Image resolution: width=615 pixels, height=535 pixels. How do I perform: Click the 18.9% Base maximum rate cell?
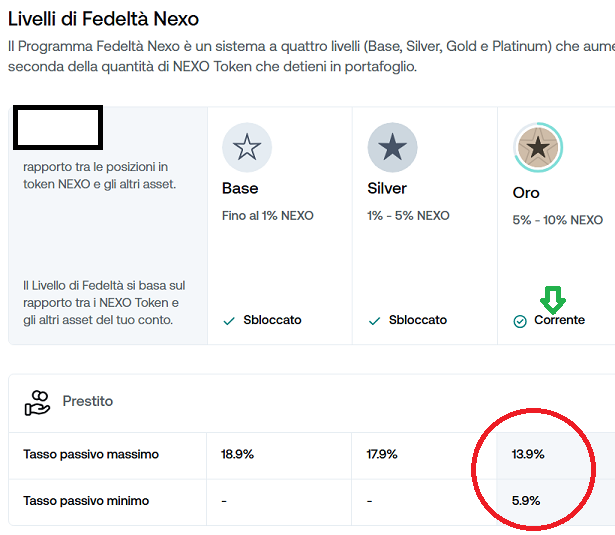coord(237,454)
